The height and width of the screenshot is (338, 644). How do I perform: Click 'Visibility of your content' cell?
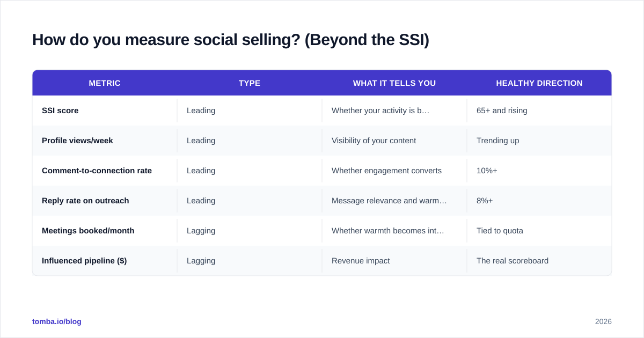(394, 141)
